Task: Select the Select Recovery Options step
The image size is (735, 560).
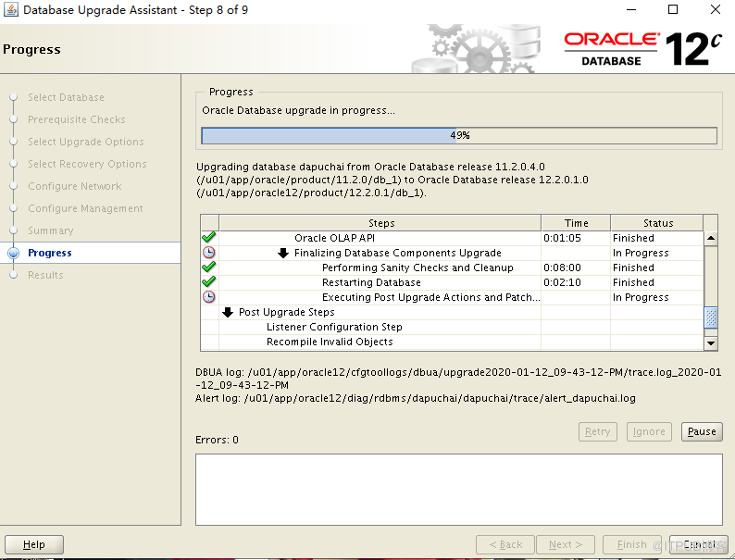Action: point(87,164)
